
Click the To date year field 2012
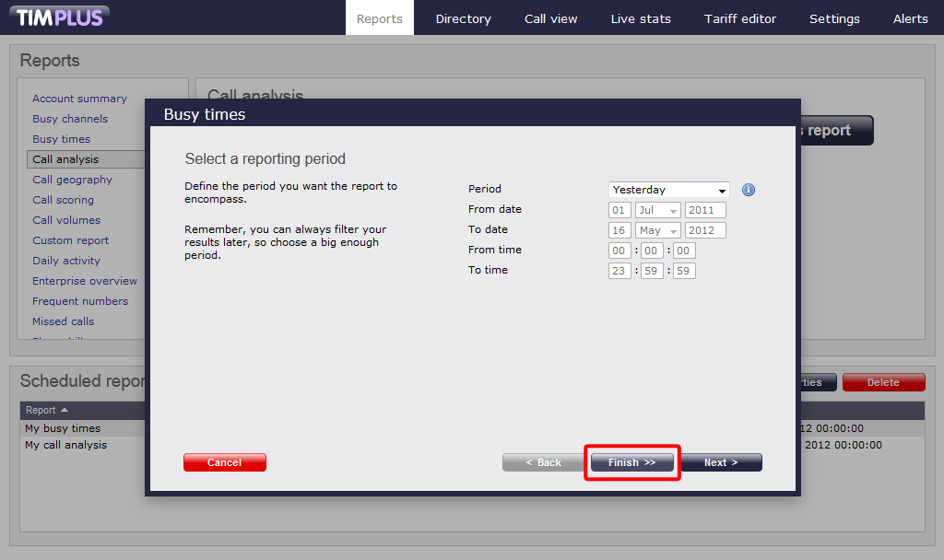point(705,230)
